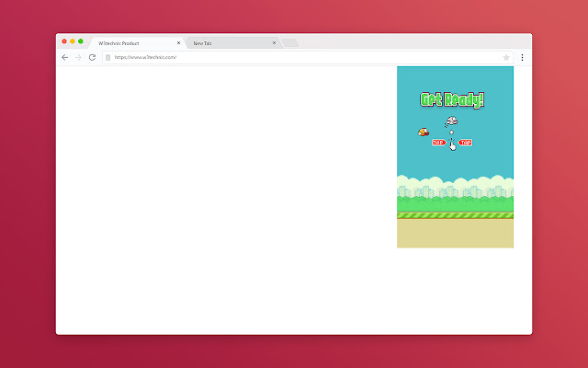This screenshot has height=368, width=588.
Task: Click the green window maximize button
Action: click(x=81, y=41)
